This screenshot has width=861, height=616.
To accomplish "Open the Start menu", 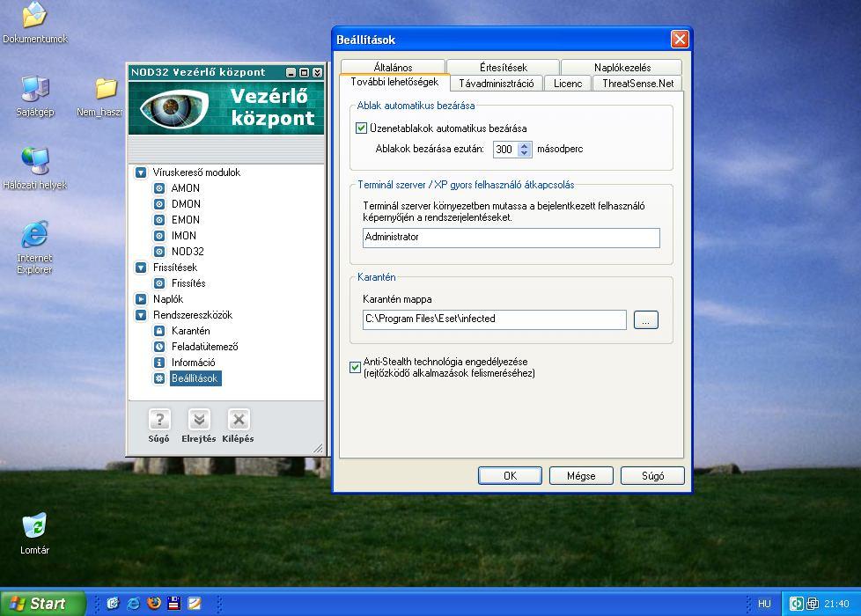I will tap(43, 604).
